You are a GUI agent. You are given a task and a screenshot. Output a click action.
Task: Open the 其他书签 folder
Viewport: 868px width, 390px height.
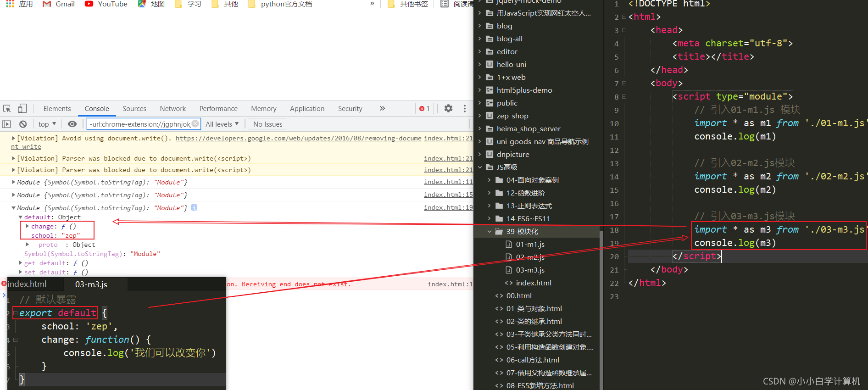click(407, 4)
